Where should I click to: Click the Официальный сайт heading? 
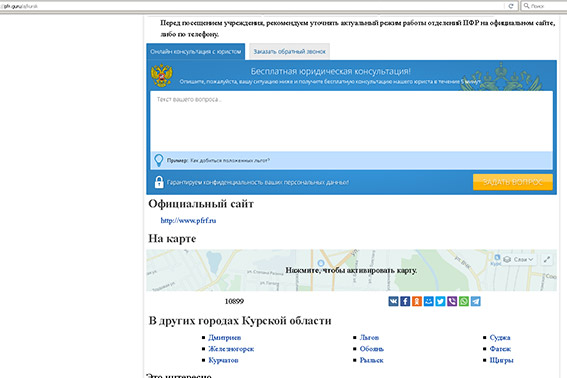point(201,204)
